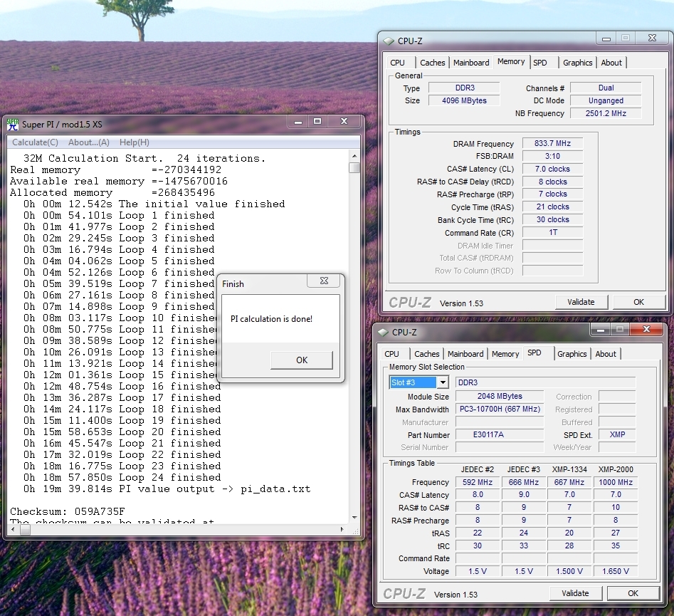This screenshot has height=616, width=674.
Task: Click the bottom CPU-Z window title icon
Action: coord(383,333)
